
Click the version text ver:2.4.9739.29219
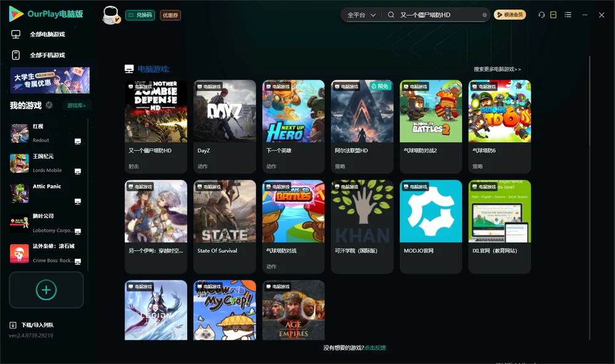tap(31, 335)
